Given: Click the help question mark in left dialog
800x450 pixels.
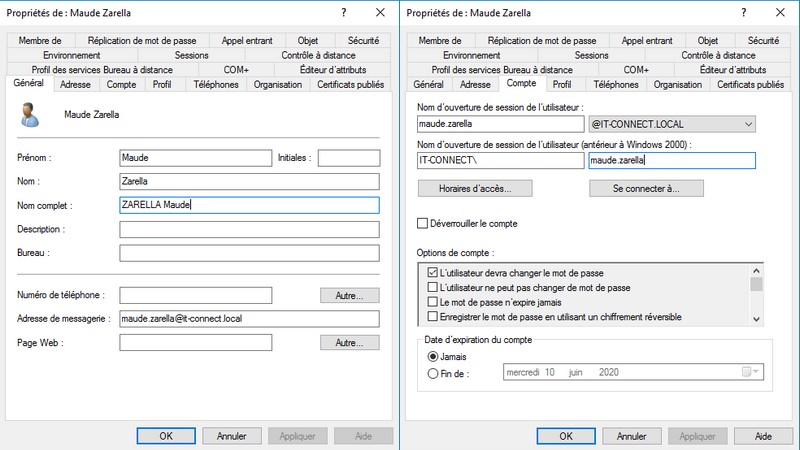Looking at the screenshot, I should 344,13.
